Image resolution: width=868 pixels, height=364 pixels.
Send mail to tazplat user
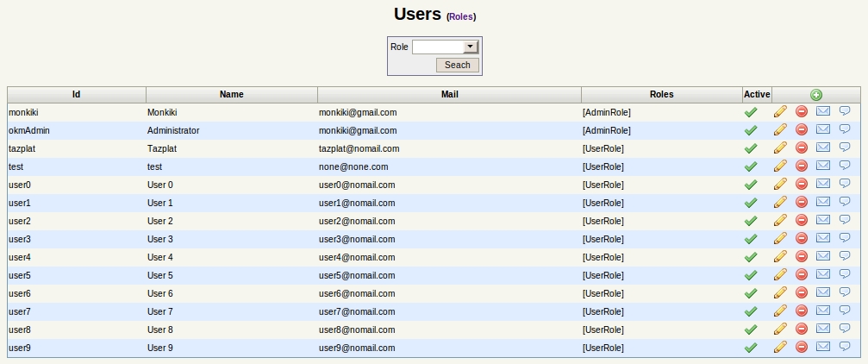823,147
